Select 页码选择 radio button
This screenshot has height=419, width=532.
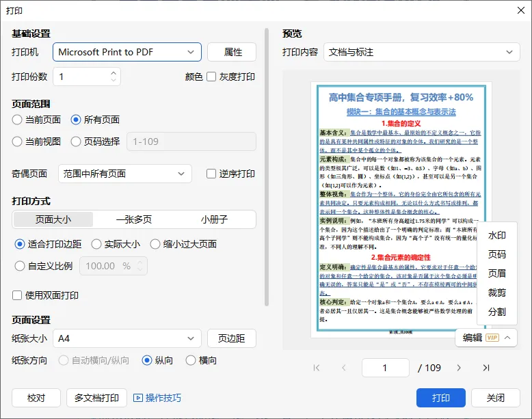click(x=76, y=141)
